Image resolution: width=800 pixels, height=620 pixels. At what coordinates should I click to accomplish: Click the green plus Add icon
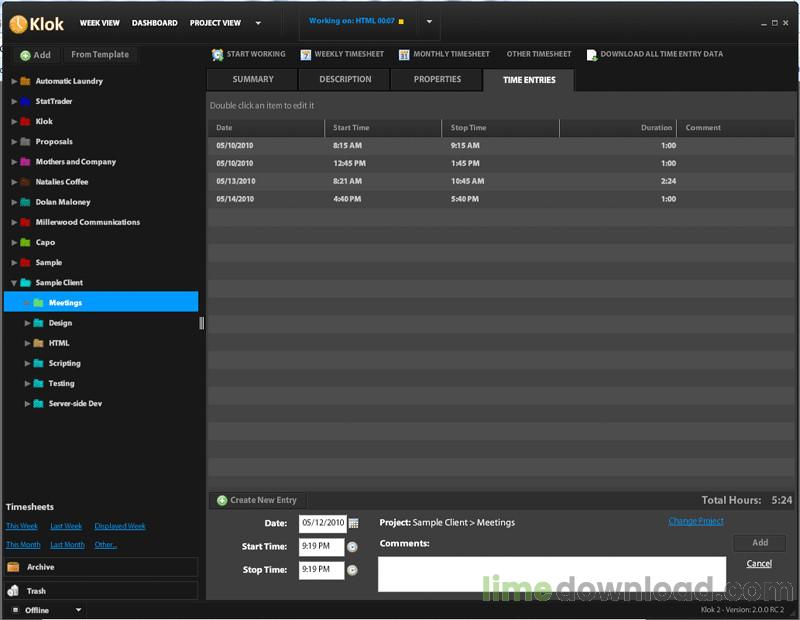(x=25, y=56)
